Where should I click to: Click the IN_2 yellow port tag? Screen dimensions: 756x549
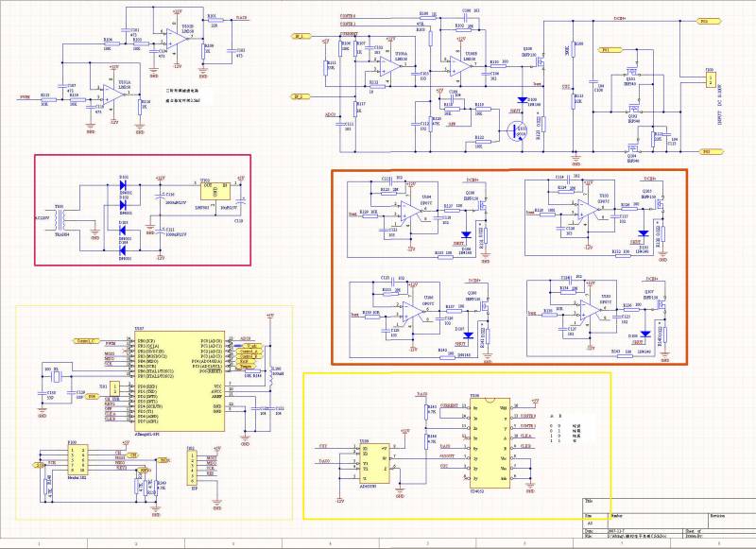click(x=299, y=96)
